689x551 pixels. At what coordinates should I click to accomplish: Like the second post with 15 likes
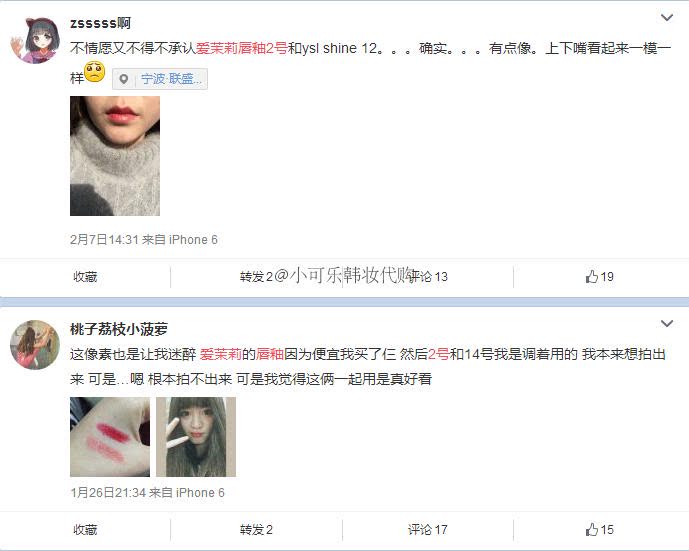pos(599,529)
